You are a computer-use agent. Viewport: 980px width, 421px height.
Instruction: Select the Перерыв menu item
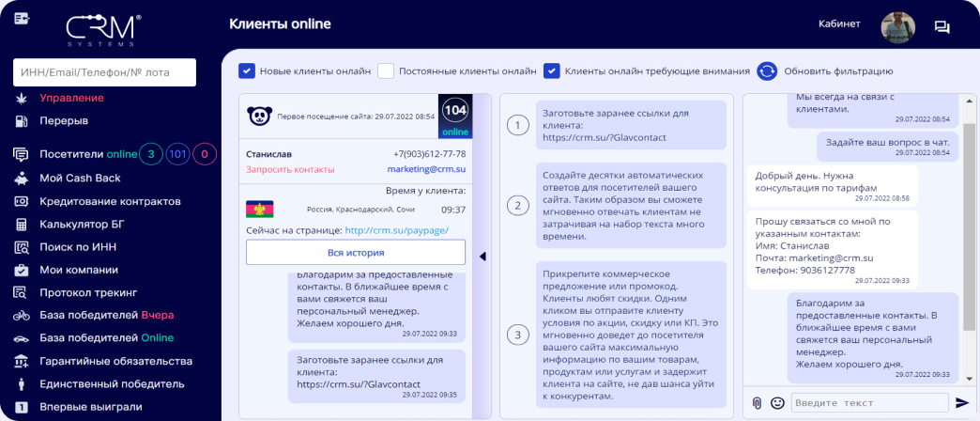pyautogui.click(x=64, y=120)
